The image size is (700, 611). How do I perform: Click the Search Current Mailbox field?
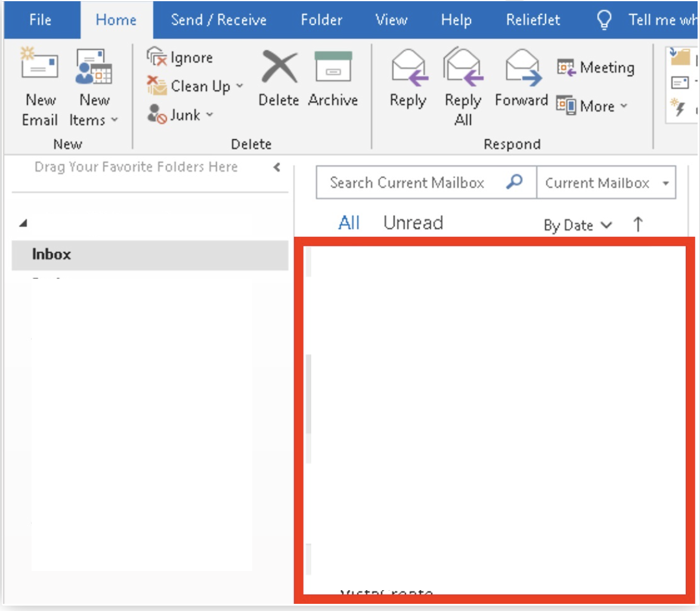408,183
